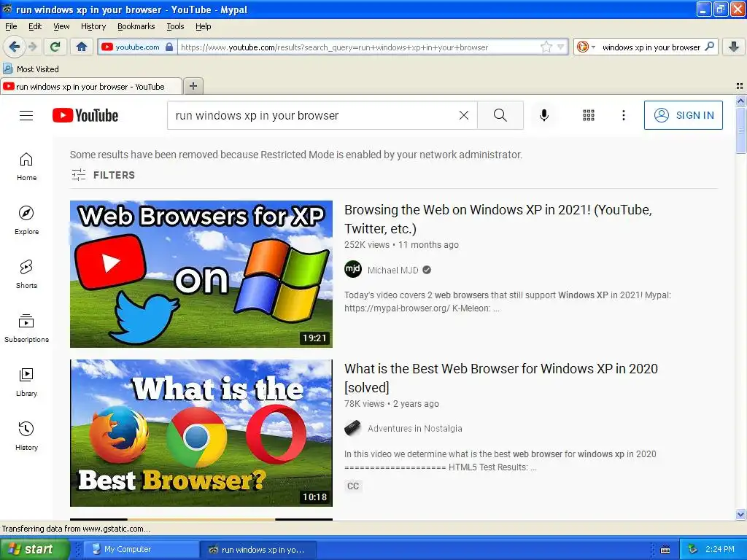Viewport: 747px width, 560px height.
Task: Open Explore in the sidebar
Action: (x=27, y=220)
